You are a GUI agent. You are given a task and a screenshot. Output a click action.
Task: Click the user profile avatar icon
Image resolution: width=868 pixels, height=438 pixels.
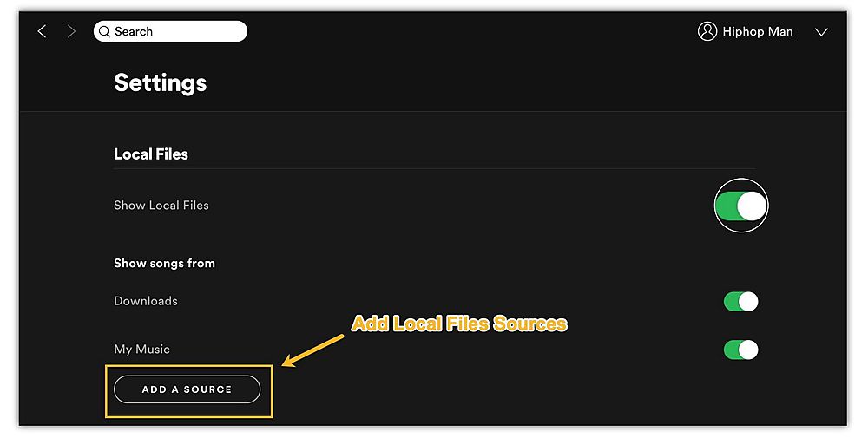tap(707, 32)
